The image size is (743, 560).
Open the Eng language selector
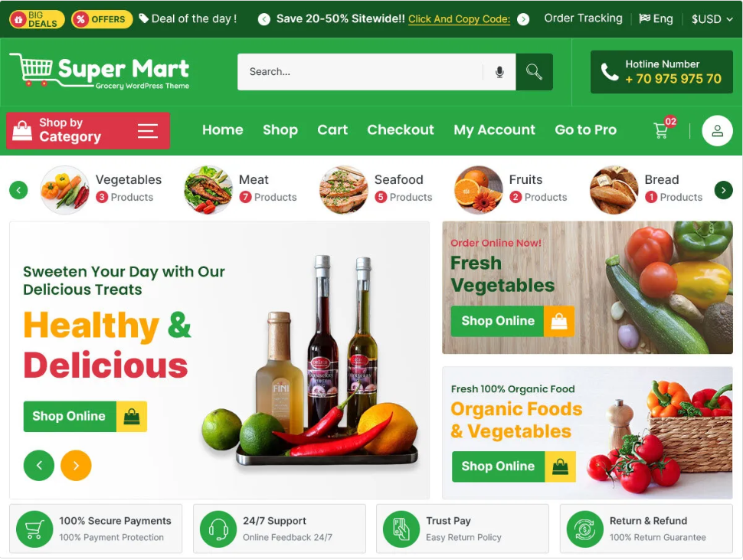pos(656,19)
